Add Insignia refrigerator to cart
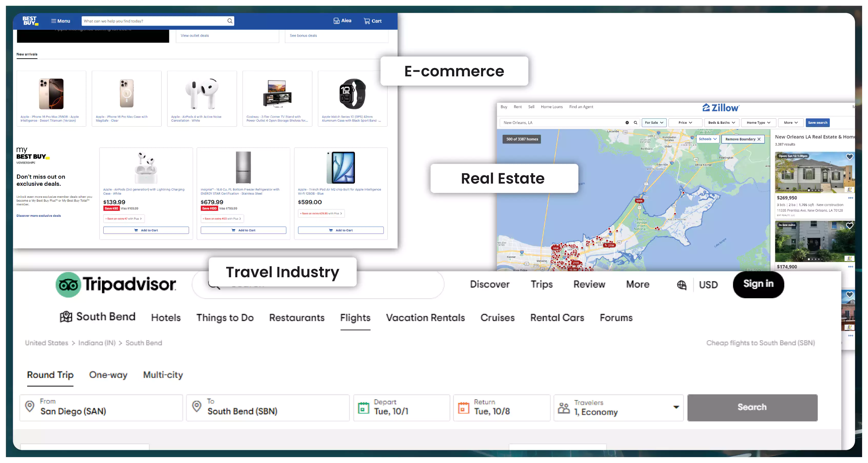This screenshot has width=868, height=463. (x=243, y=230)
